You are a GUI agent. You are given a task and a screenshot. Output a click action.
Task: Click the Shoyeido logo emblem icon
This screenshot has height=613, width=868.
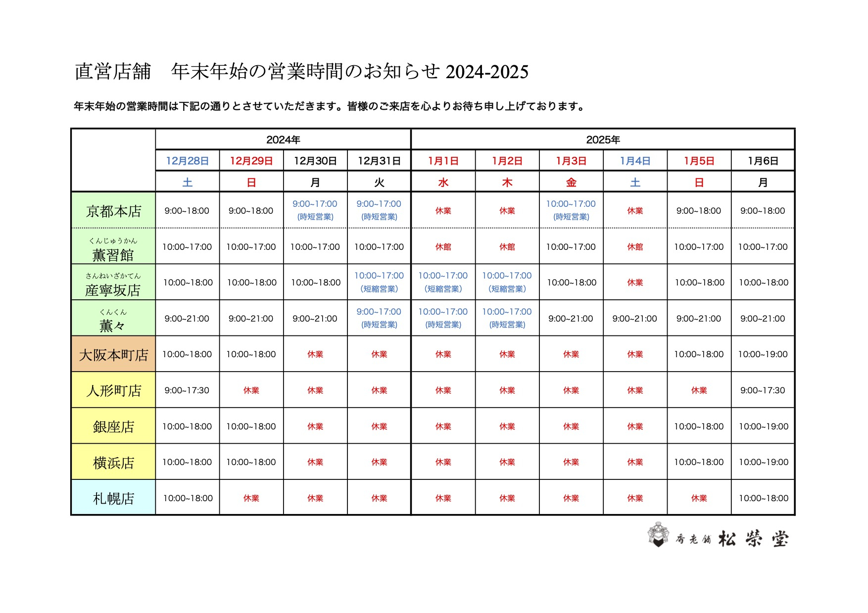click(x=658, y=535)
